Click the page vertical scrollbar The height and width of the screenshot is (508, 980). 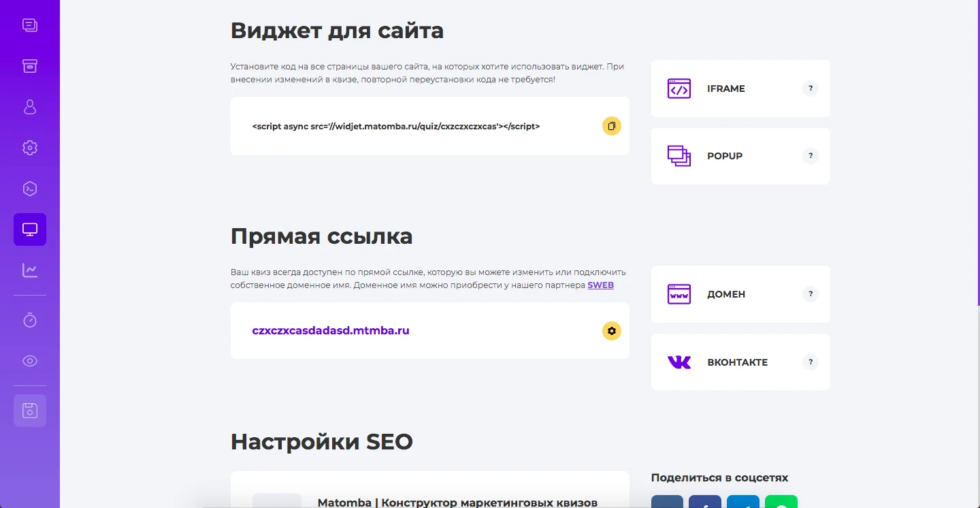978,153
